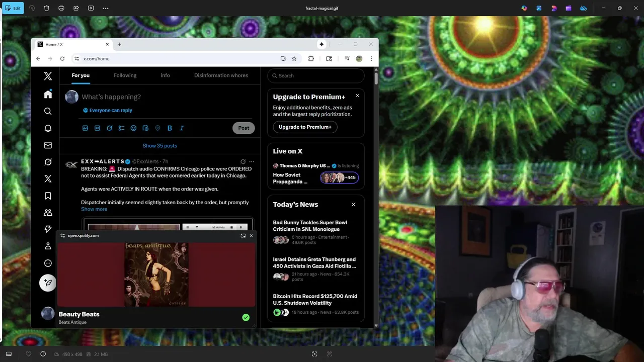Screen dimensions: 644x362
Task: Load new posts via Show 35 posts
Action: [159, 146]
